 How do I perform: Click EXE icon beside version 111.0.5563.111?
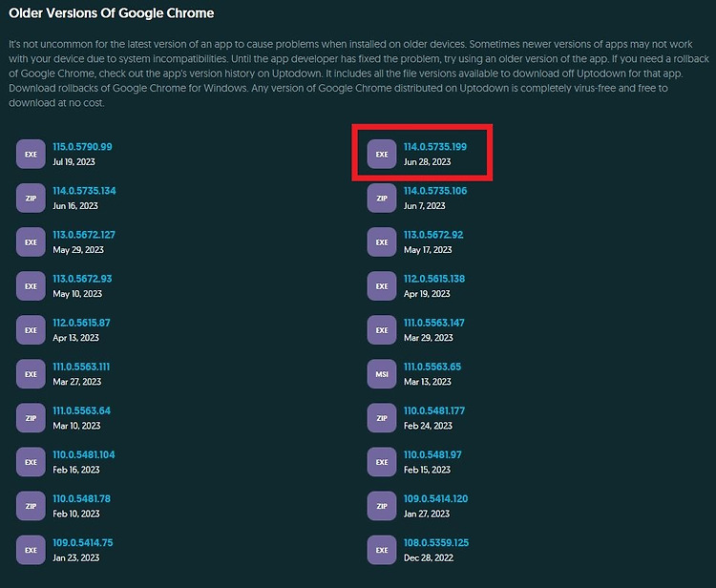(31, 374)
